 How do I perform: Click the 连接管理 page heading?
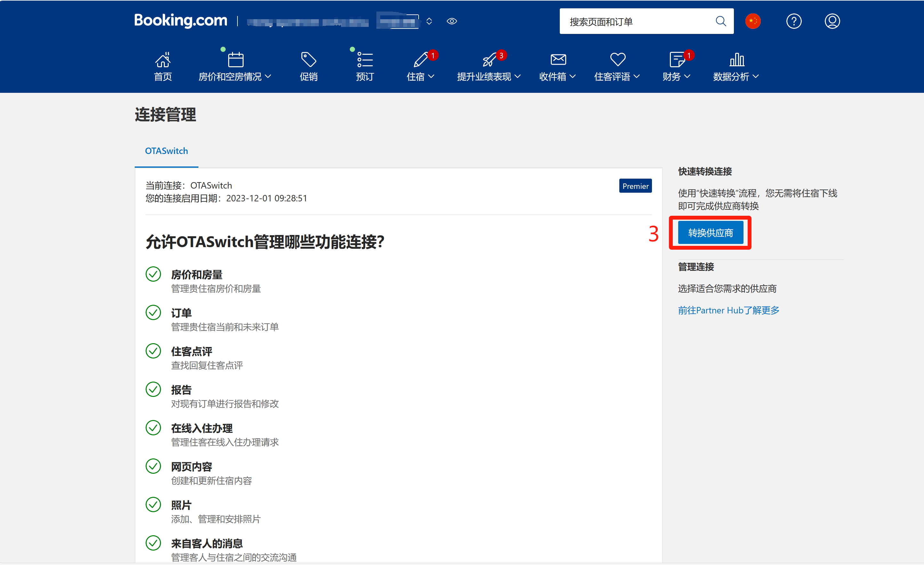tap(165, 114)
